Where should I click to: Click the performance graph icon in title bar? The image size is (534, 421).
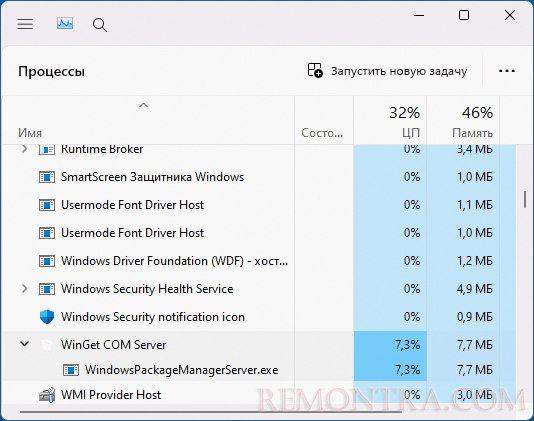(x=65, y=24)
